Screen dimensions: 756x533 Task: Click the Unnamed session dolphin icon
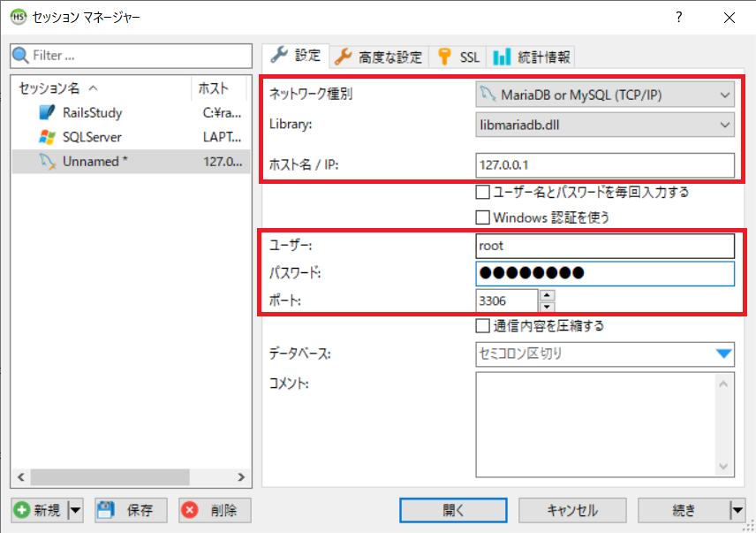[x=47, y=162]
